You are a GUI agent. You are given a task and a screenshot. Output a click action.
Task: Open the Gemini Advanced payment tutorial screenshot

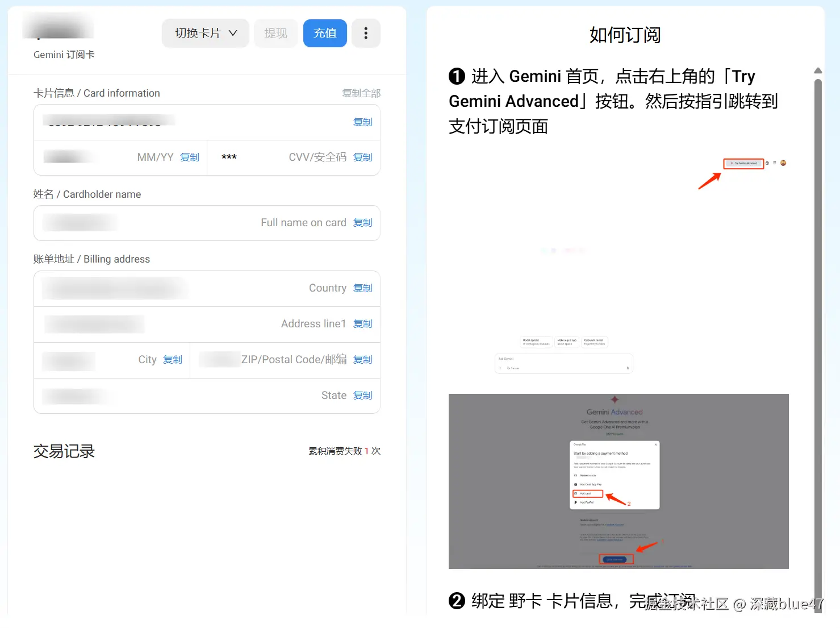tap(618, 481)
